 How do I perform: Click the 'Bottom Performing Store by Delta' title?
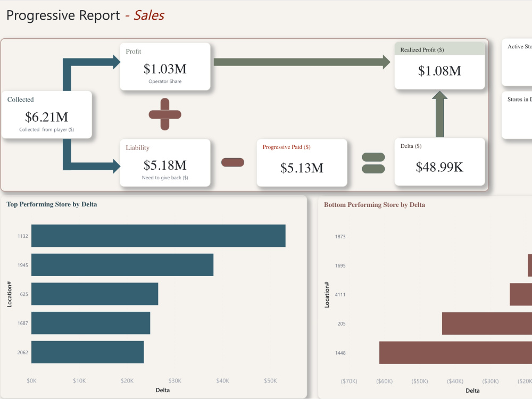(x=375, y=205)
